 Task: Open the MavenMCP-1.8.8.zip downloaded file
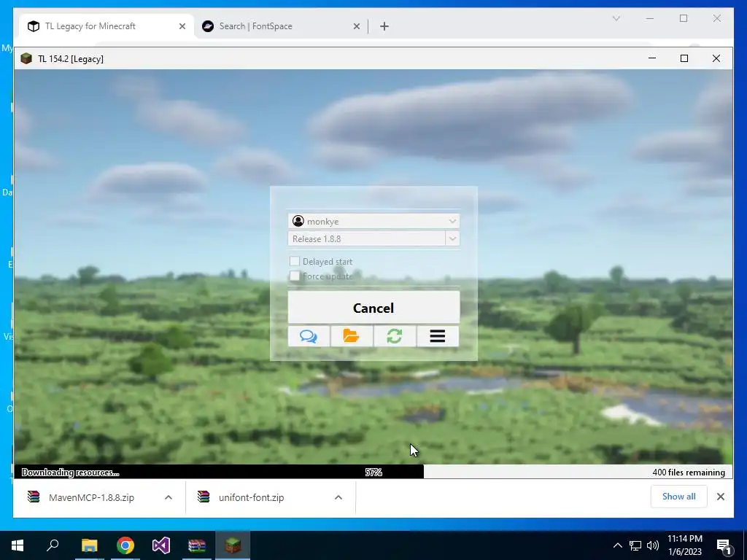[x=91, y=497]
